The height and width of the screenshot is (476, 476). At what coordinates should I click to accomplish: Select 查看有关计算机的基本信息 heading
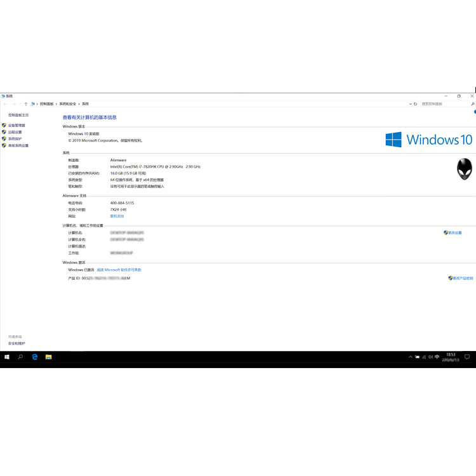click(x=89, y=117)
